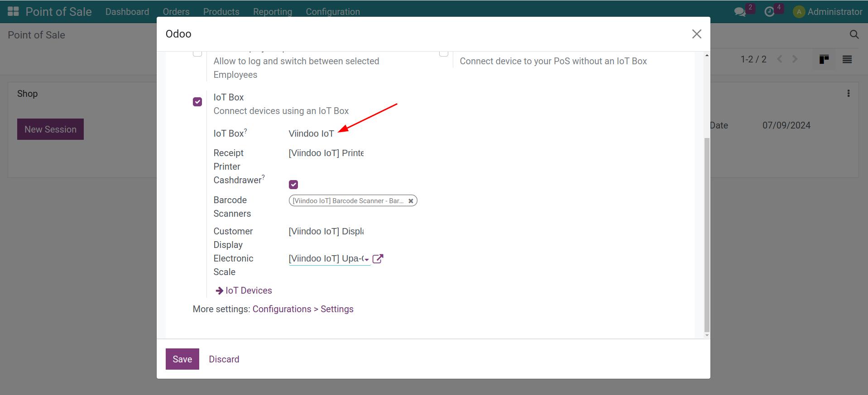
Task: Open the Configuration menu
Action: 332,12
